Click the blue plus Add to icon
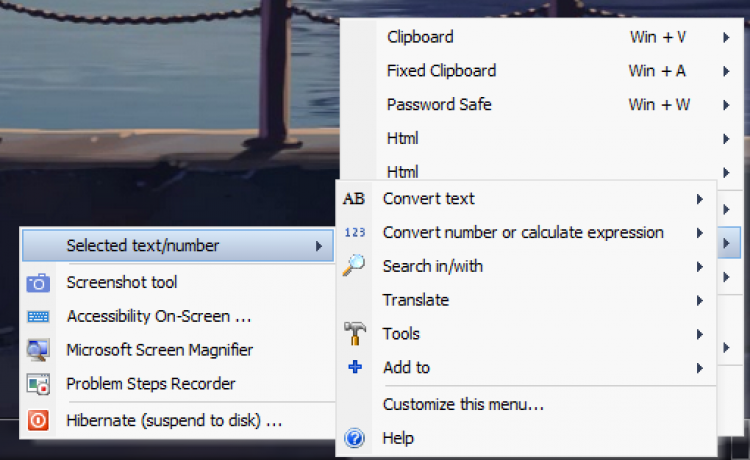The height and width of the screenshot is (460, 750). pyautogui.click(x=354, y=367)
